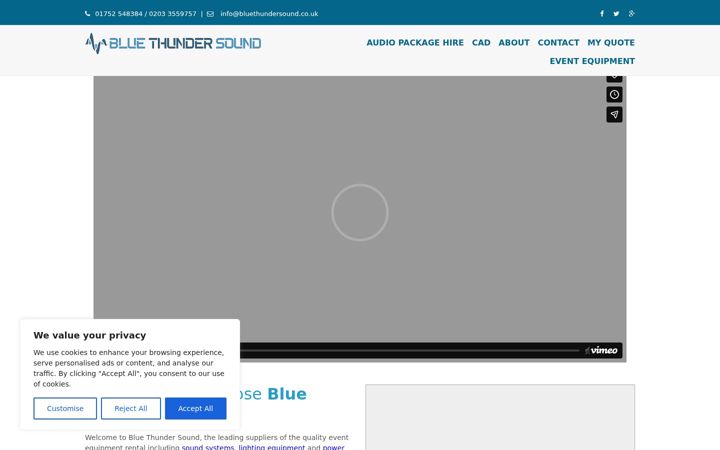Click the Accept All cookies button
720x450 pixels.
click(196, 408)
